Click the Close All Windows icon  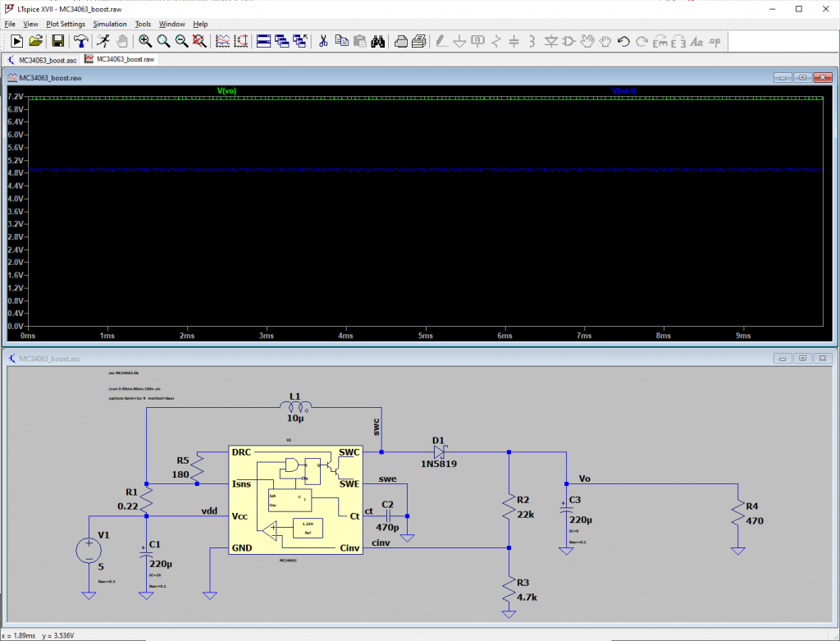300,41
